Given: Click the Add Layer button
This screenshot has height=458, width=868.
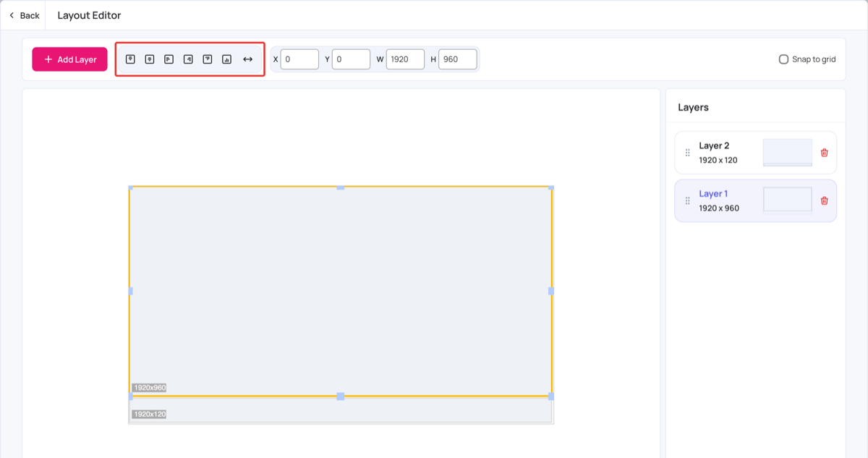Looking at the screenshot, I should click(69, 59).
